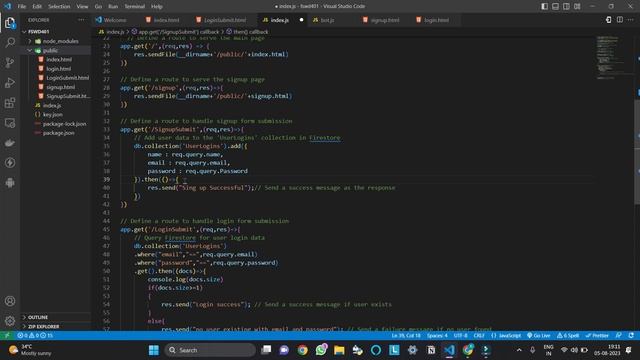Toggle the secondary side bar
640x360 pixels.
[566, 6]
